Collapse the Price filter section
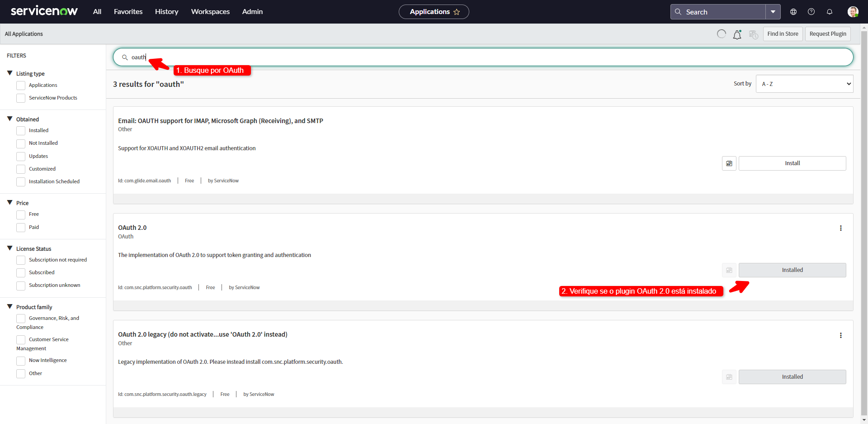The width and height of the screenshot is (868, 424). [x=9, y=203]
